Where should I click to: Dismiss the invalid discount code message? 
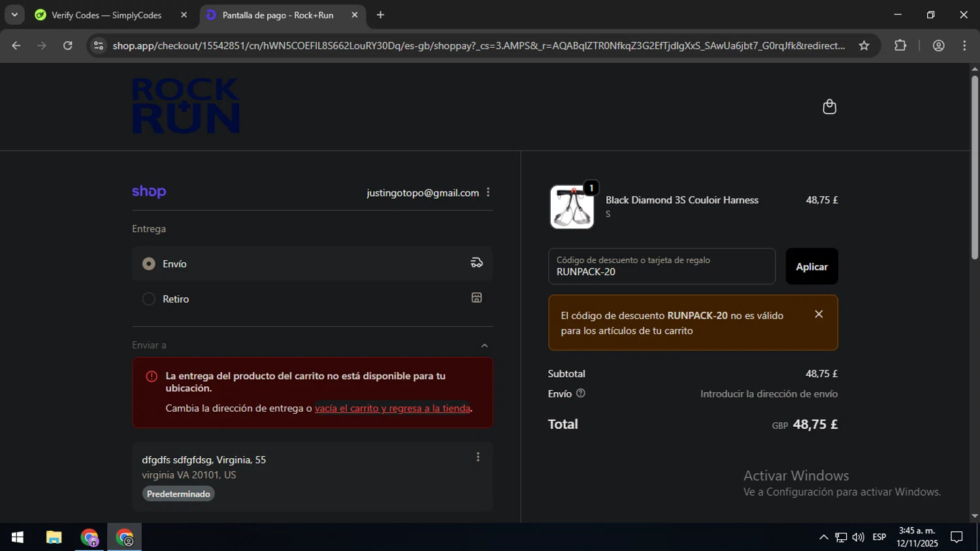pos(819,314)
